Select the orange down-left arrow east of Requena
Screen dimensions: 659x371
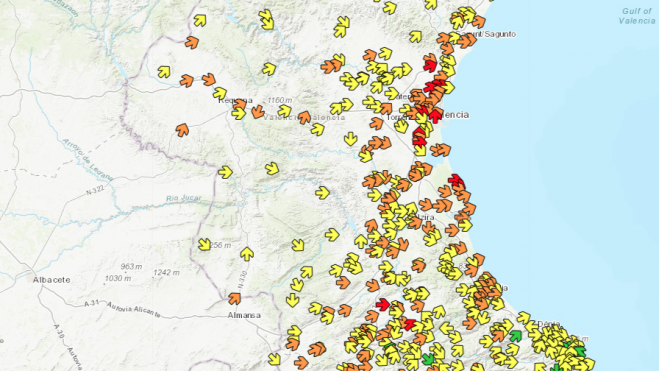(258, 112)
